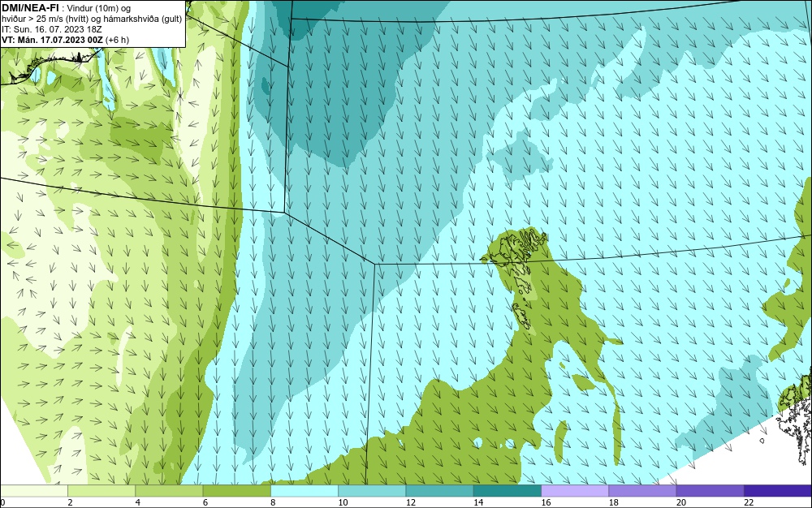Screen dimensions: 812x508
Task: Select the 20-22 m/s purple swatch
Action: click(710, 491)
